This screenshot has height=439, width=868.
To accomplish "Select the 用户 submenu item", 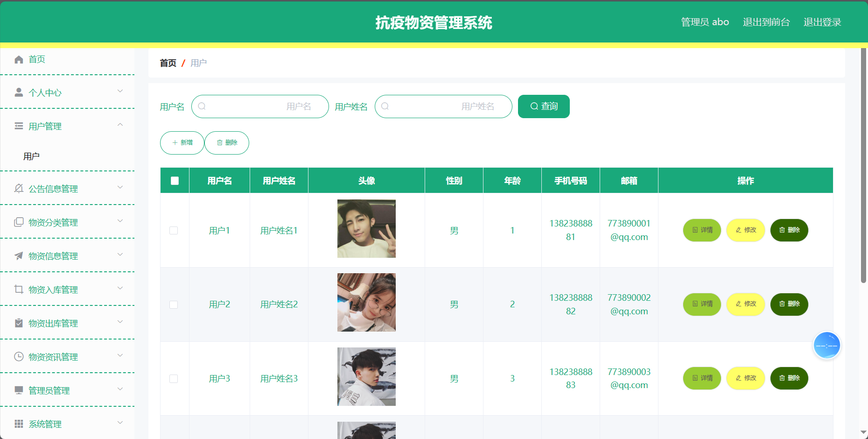I will coord(31,156).
